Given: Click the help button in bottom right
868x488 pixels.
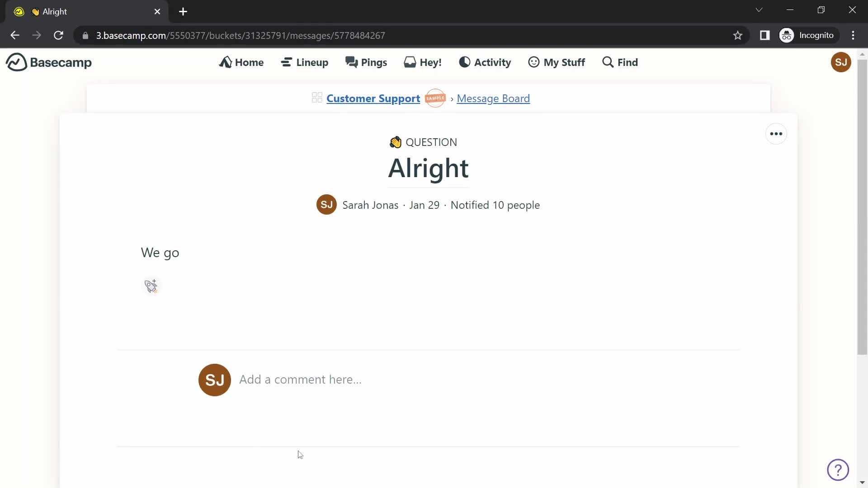Looking at the screenshot, I should point(838,470).
